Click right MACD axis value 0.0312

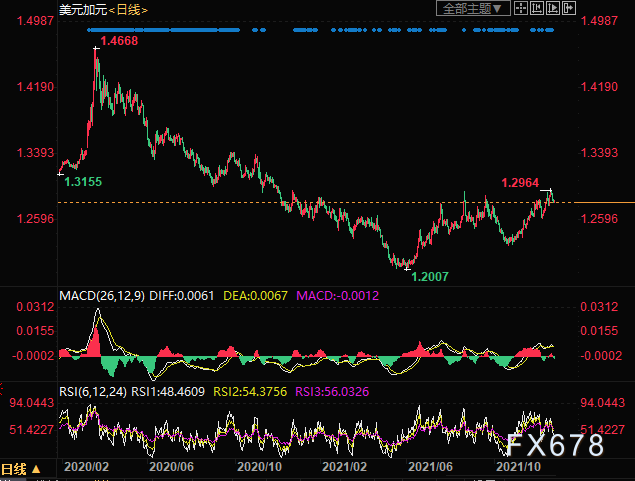[x=599, y=307]
